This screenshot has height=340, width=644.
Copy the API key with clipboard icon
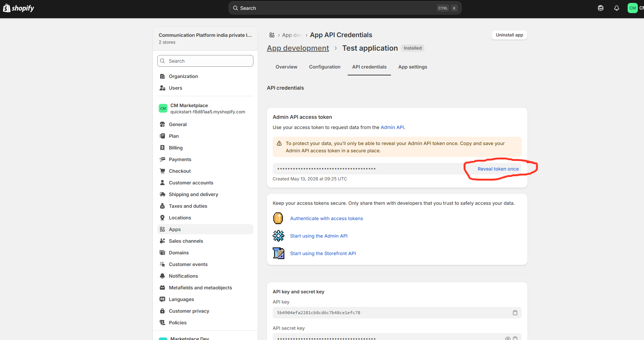pos(515,313)
